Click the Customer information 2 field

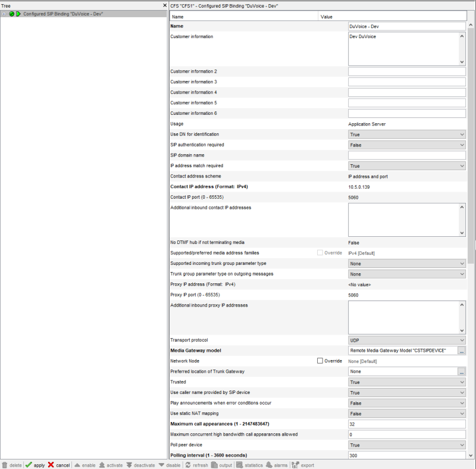(x=407, y=71)
